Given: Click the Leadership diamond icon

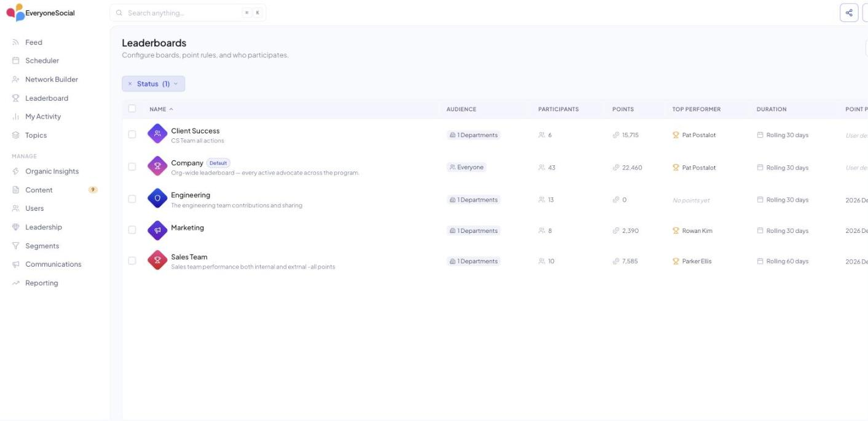Looking at the screenshot, I should (x=16, y=227).
